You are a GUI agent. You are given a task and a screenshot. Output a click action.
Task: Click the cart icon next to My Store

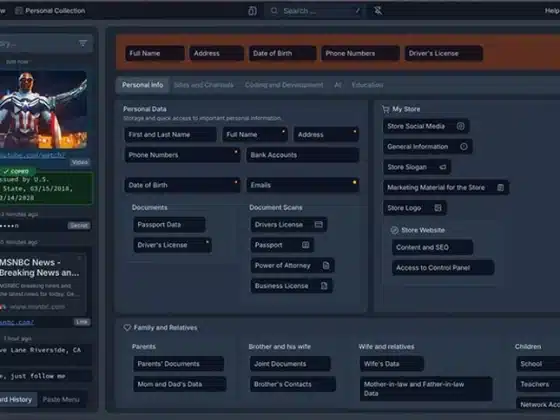(385, 109)
